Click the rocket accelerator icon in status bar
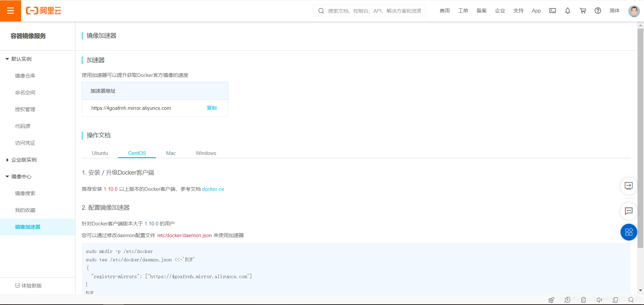This screenshot has width=644, height=305. 551,300
